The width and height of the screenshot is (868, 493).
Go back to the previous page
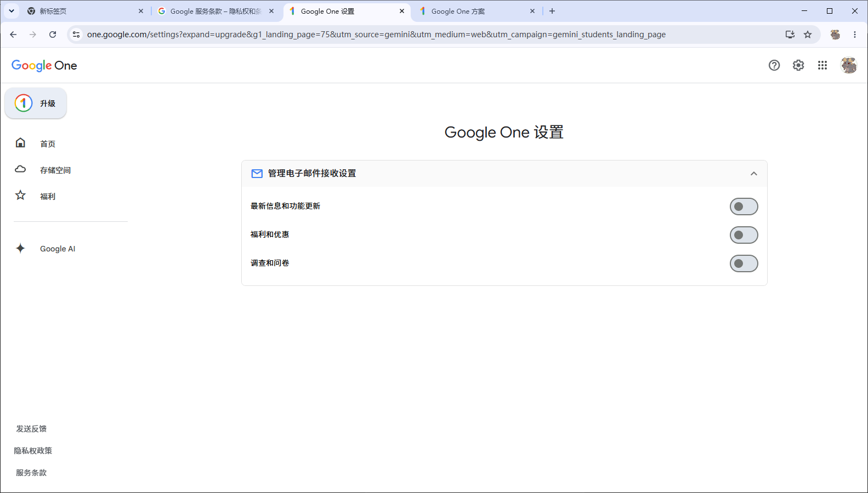click(x=13, y=35)
